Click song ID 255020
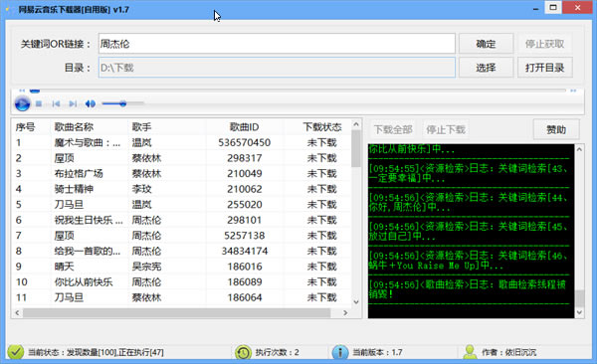Viewport: 597px width, 364px height. 245,205
